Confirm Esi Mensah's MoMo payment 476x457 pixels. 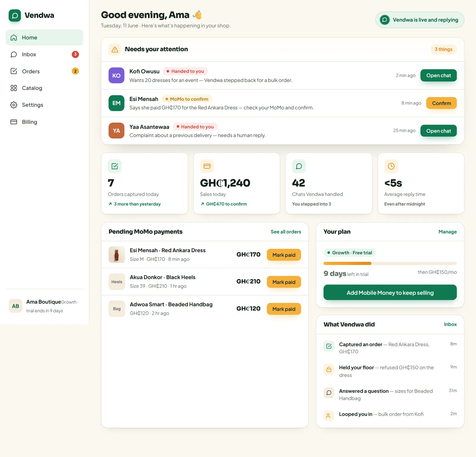(441, 103)
